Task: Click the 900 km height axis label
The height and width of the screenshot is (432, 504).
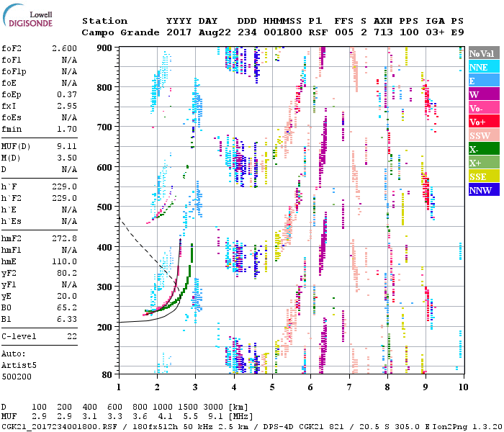Action: [x=104, y=48]
